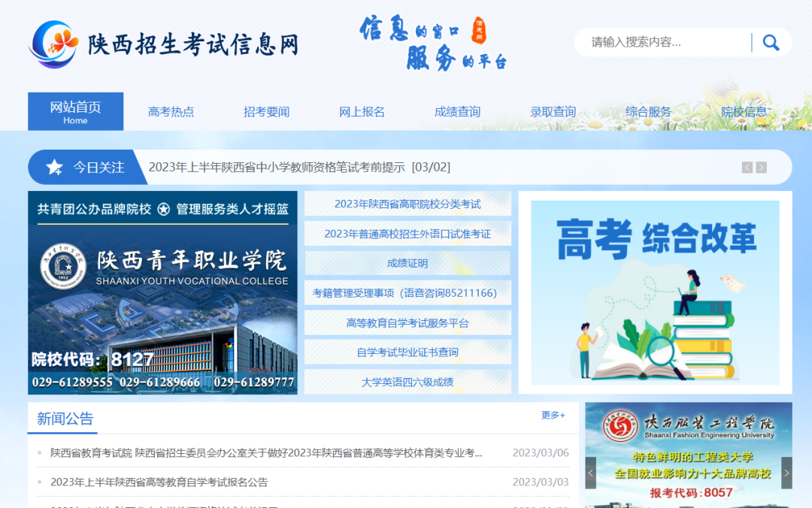
Task: Click the site logo emblem
Action: [x=53, y=44]
